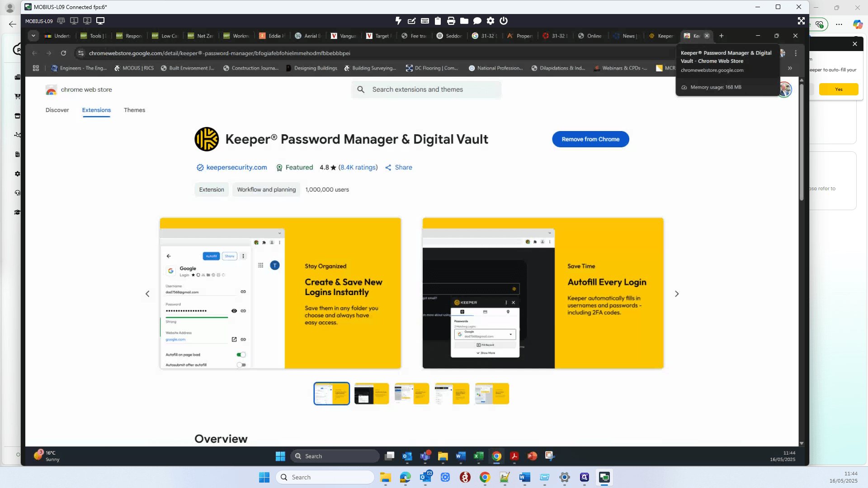Screen dimensions: 868x488
Task: Open the Construction Journal bookmark
Action: (251, 68)
